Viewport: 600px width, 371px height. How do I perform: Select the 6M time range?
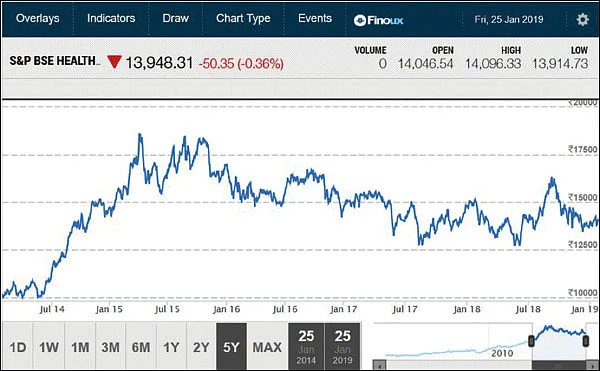coord(140,347)
